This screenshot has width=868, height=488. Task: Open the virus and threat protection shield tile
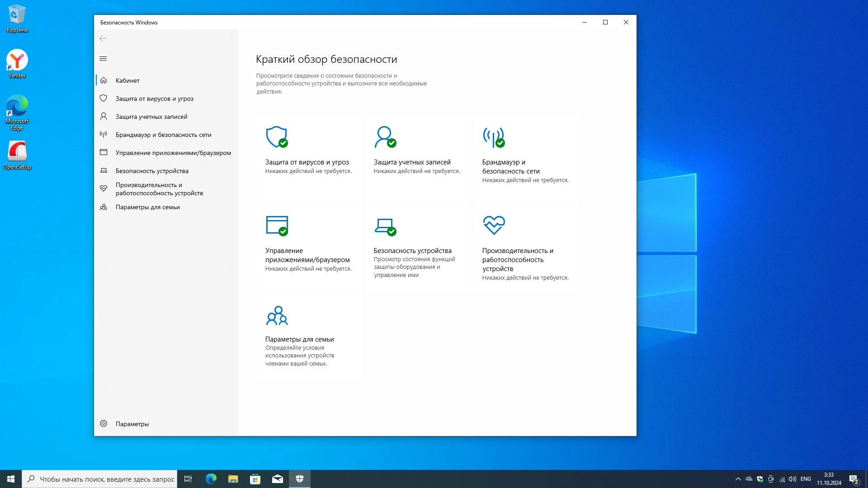[x=309, y=158]
